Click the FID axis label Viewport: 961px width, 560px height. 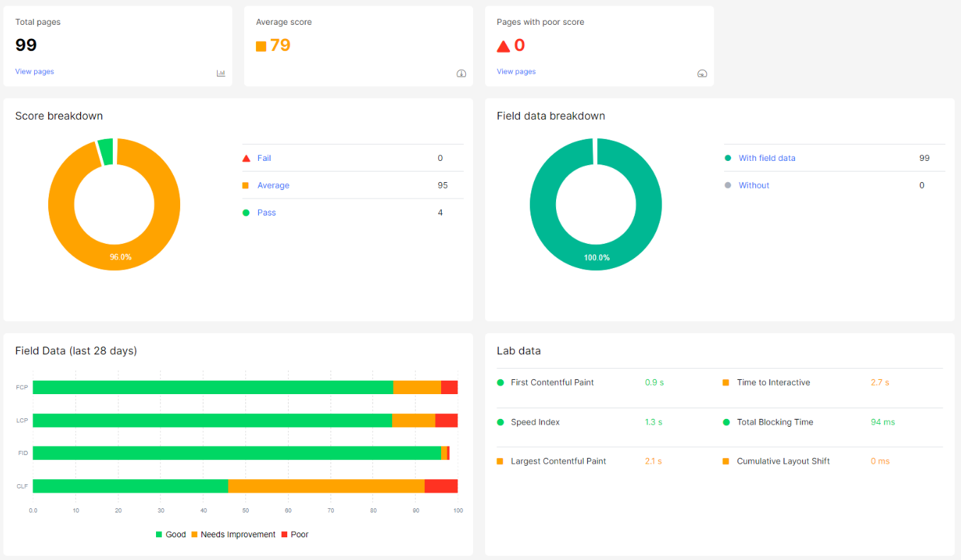tap(23, 453)
